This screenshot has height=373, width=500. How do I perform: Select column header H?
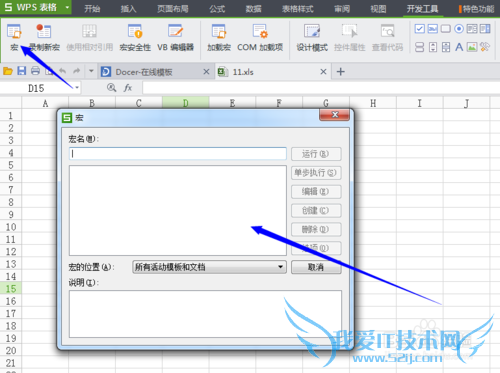pos(373,103)
